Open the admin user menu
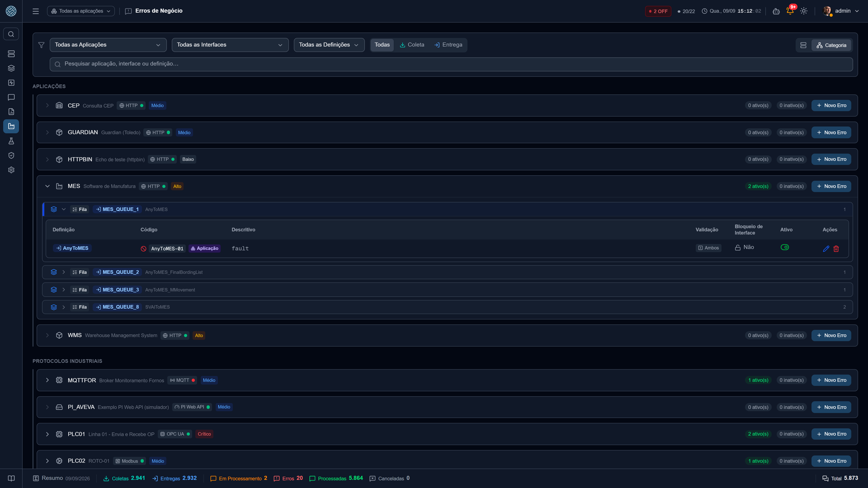868x488 pixels. point(840,11)
